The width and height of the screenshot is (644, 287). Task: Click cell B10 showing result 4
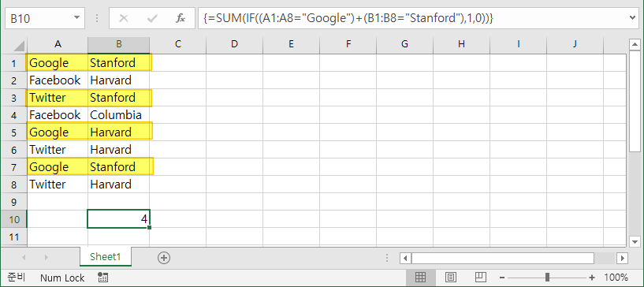119,219
